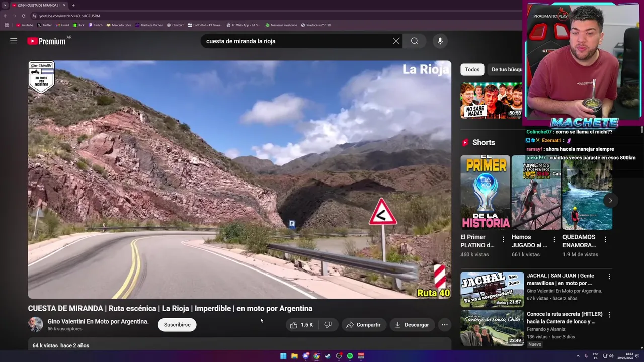
Task: Open Cantera de Lonco video thumbnail
Action: click(x=492, y=328)
